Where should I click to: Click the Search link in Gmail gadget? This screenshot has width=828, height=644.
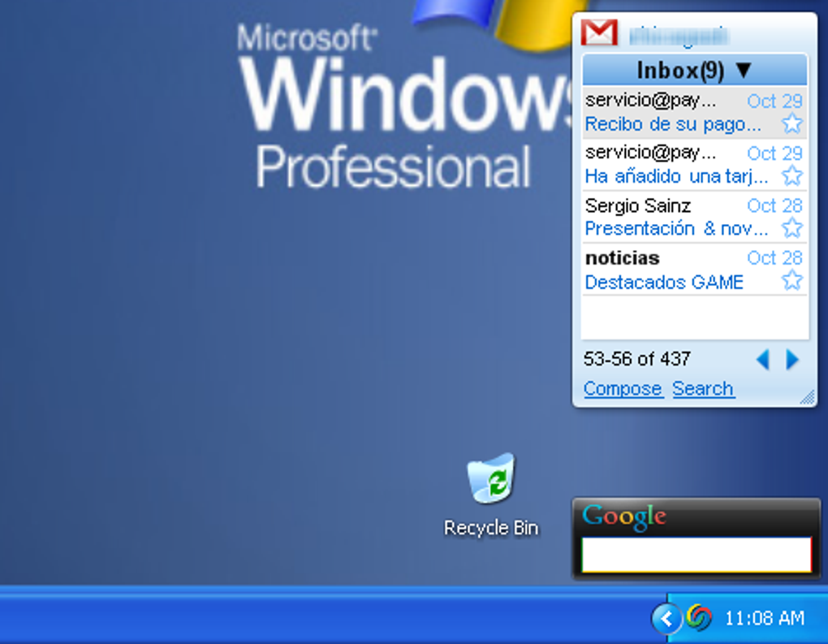[x=703, y=389]
